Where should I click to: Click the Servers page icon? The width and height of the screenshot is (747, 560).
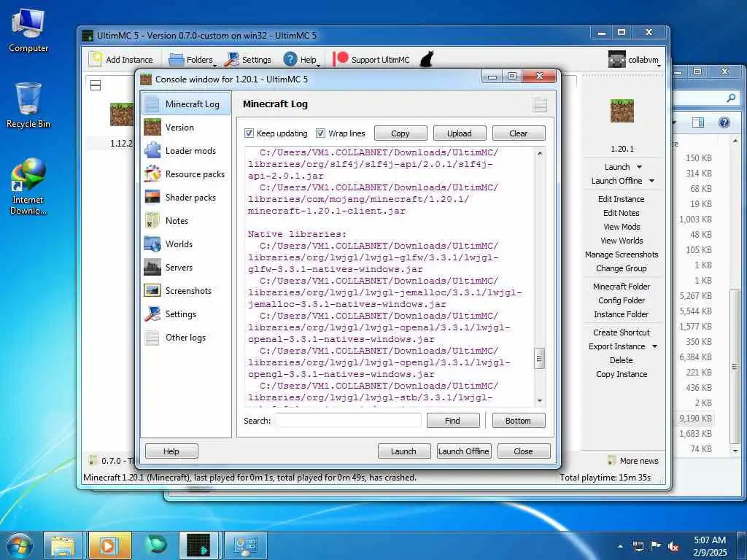pos(152,267)
